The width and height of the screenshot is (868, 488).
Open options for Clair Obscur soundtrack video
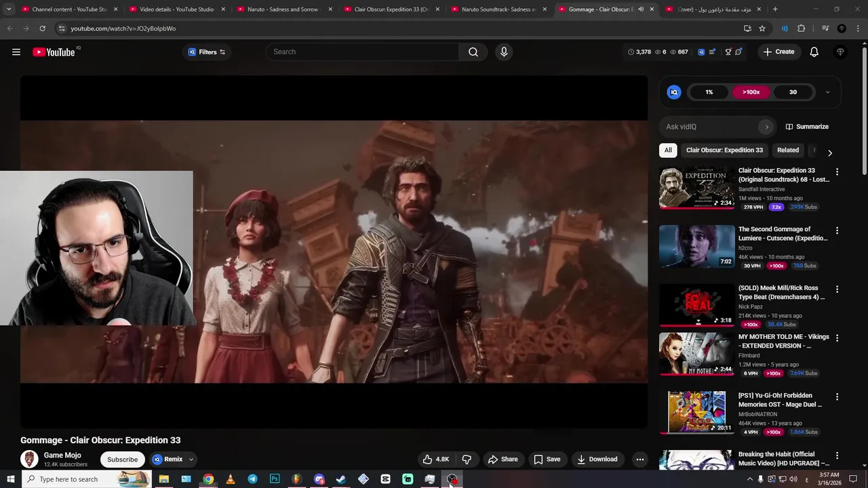point(837,172)
